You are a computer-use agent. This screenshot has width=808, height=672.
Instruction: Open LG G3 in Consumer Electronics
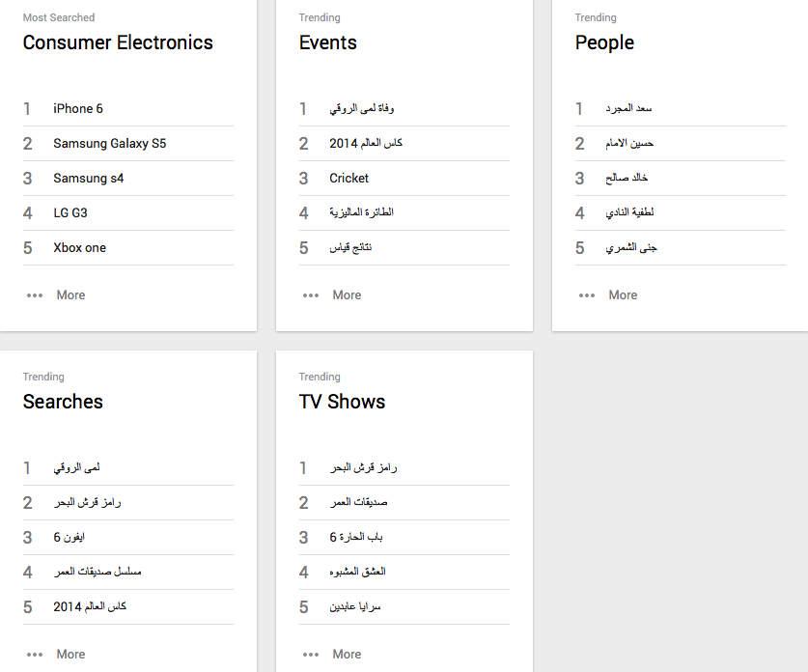pos(70,213)
